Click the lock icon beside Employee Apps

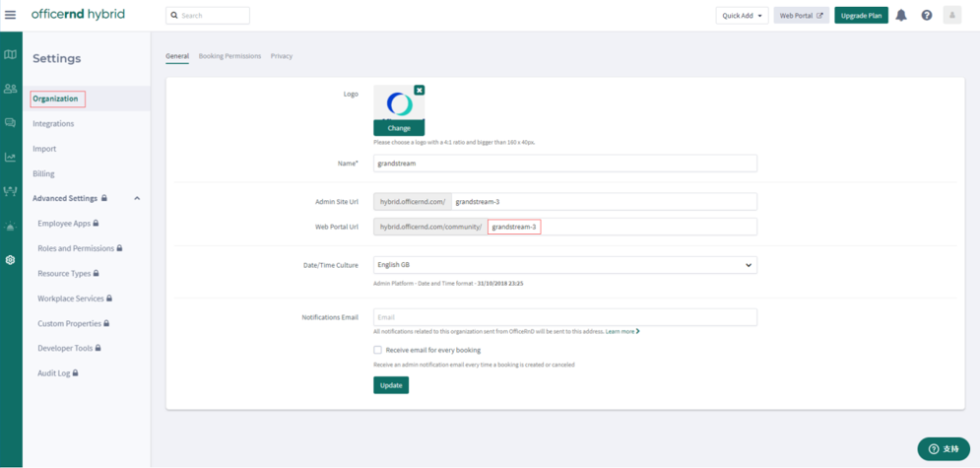coord(97,223)
